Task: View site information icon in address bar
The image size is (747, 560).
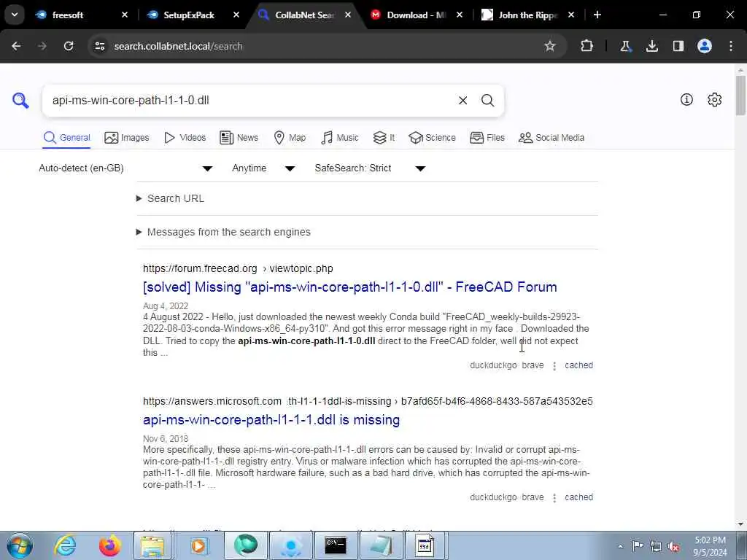Action: (99, 46)
